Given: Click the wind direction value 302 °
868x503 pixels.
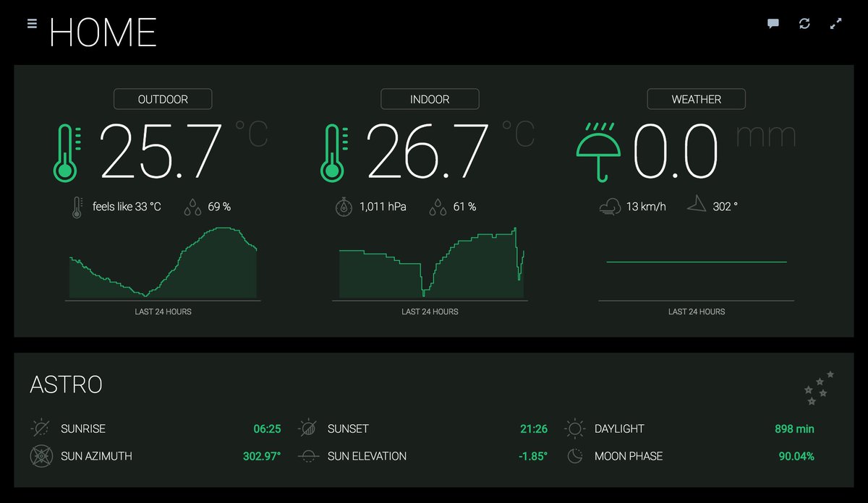Looking at the screenshot, I should [x=726, y=207].
